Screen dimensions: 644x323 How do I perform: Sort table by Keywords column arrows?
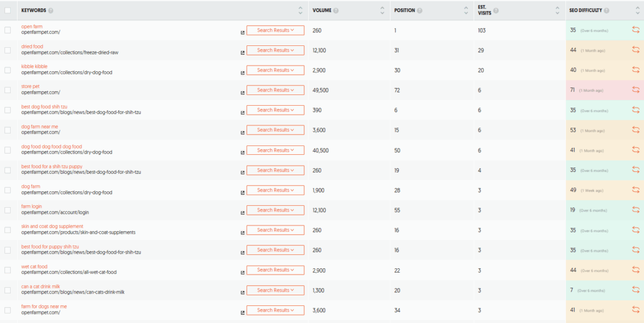[x=300, y=11]
